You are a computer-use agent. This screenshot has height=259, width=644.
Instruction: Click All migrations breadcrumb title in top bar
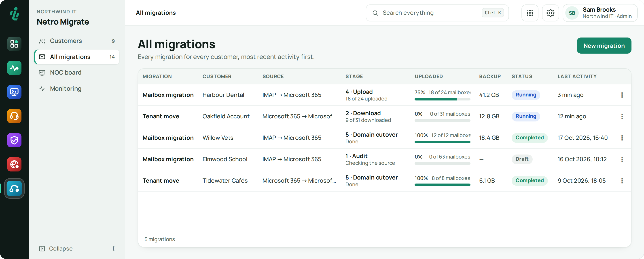[155, 13]
